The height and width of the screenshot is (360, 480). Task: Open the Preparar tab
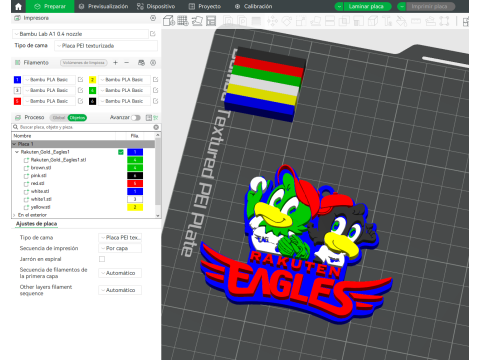tap(50, 6)
